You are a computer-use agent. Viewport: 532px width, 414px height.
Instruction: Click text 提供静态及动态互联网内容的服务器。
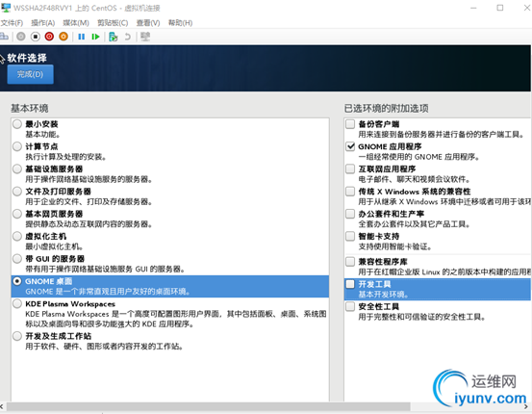point(89,224)
